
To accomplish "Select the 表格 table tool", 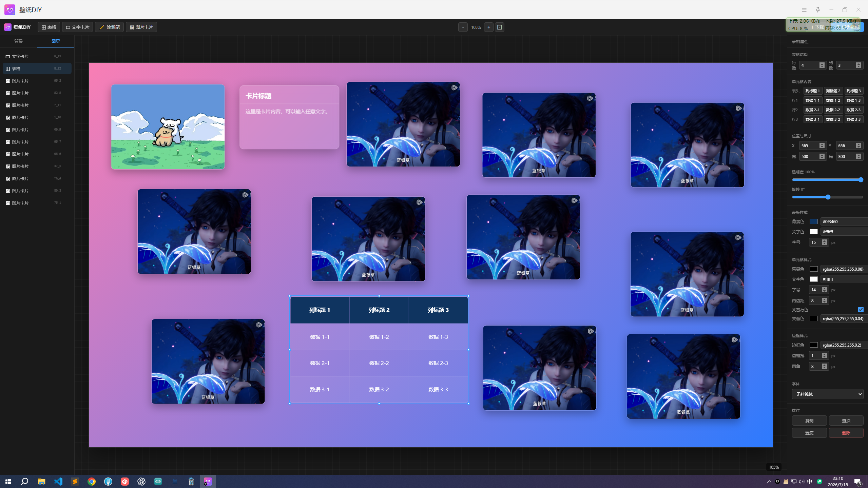I will 49,27.
